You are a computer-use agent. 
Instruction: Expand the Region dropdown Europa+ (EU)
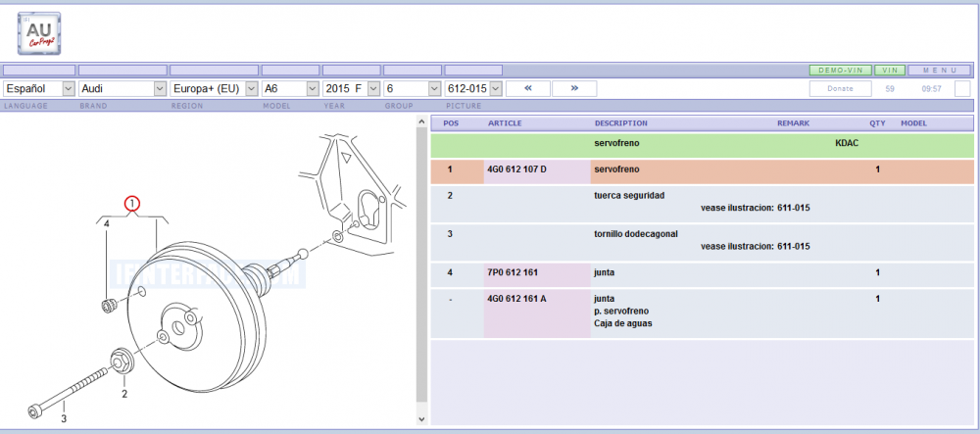point(213,88)
